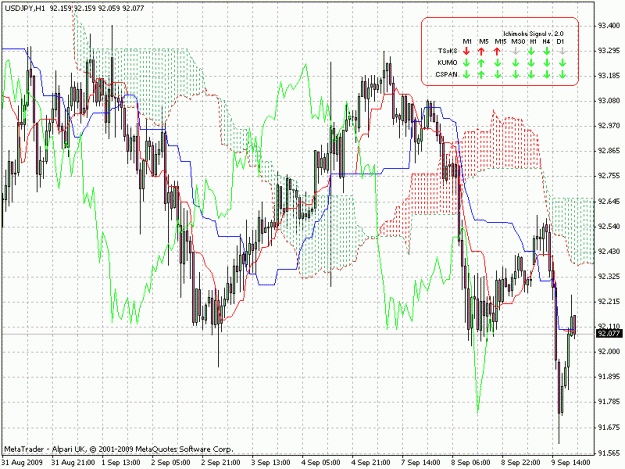625x469 pixels.
Task: Click the 93.400 price axis label
Action: 609,26
